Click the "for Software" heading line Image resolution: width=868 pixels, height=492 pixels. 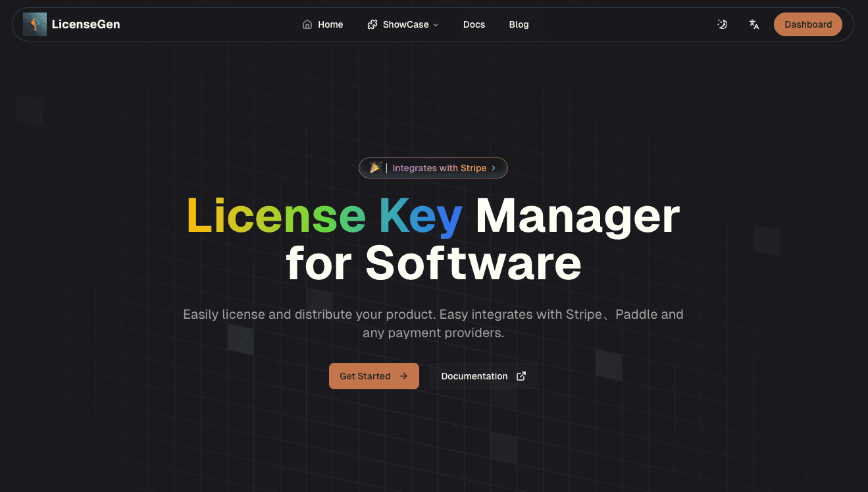pos(434,263)
